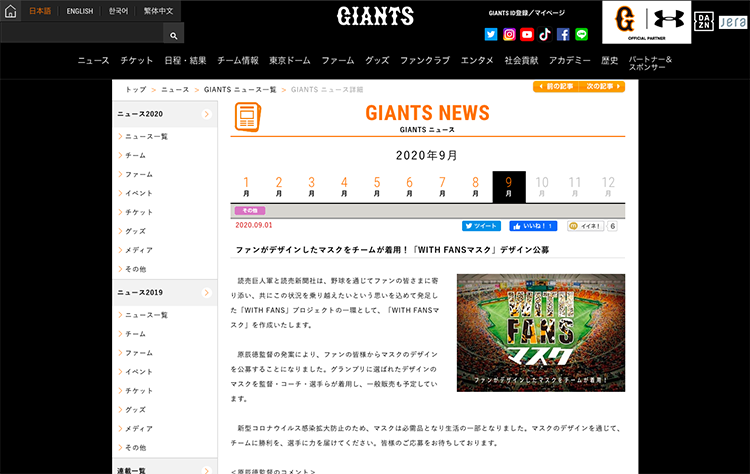Go to the next article (次の記事)
This screenshot has height=474, width=750.
(x=602, y=87)
